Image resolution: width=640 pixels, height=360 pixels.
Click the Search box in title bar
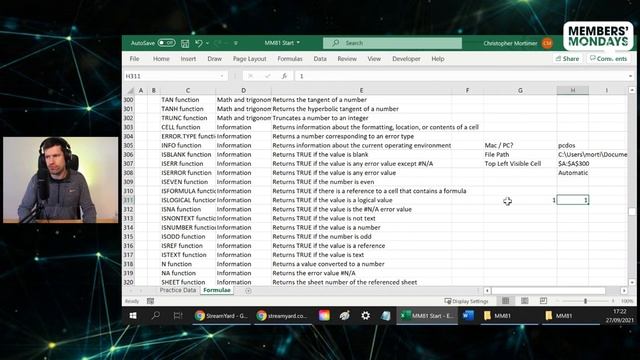pos(392,43)
